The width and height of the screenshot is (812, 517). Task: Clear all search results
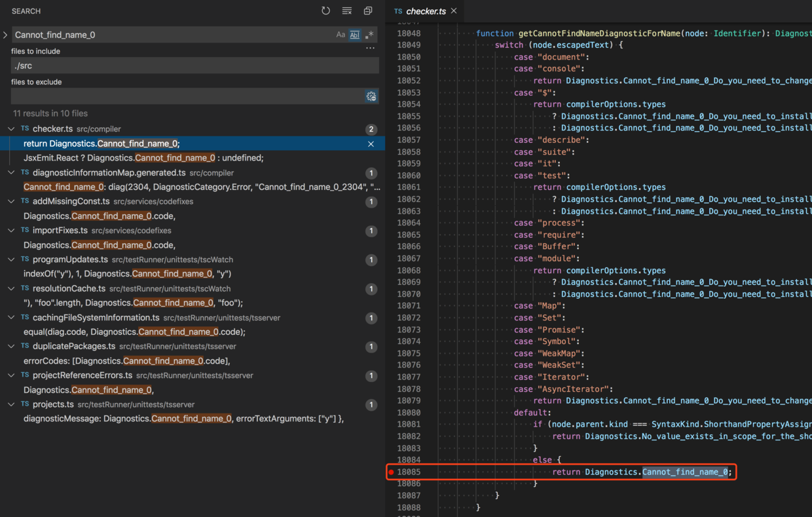pos(347,11)
